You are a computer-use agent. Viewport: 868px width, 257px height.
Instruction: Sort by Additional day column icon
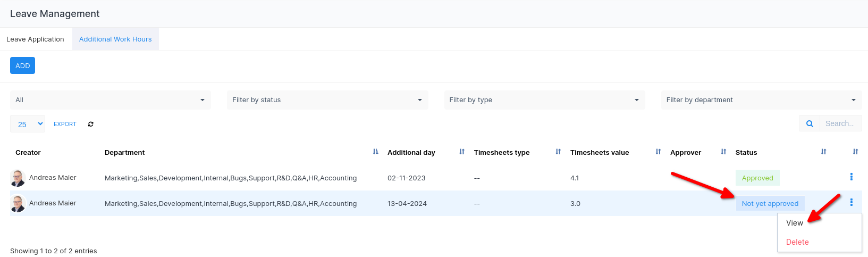point(461,152)
